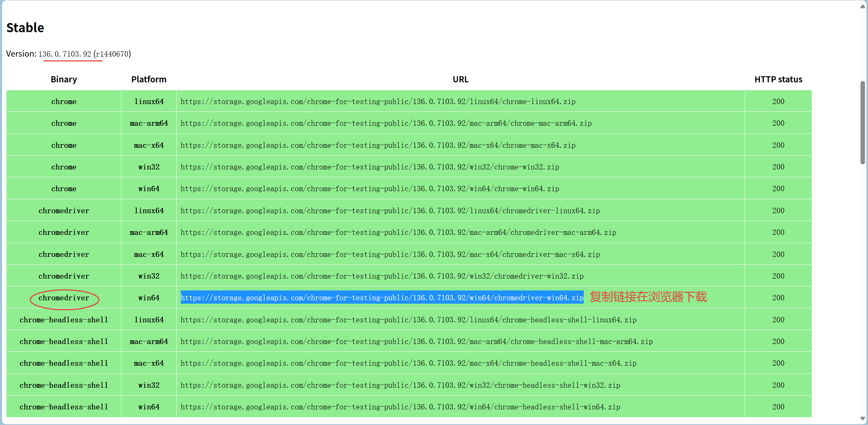Click the circled chromedriver binary cell

click(x=64, y=298)
